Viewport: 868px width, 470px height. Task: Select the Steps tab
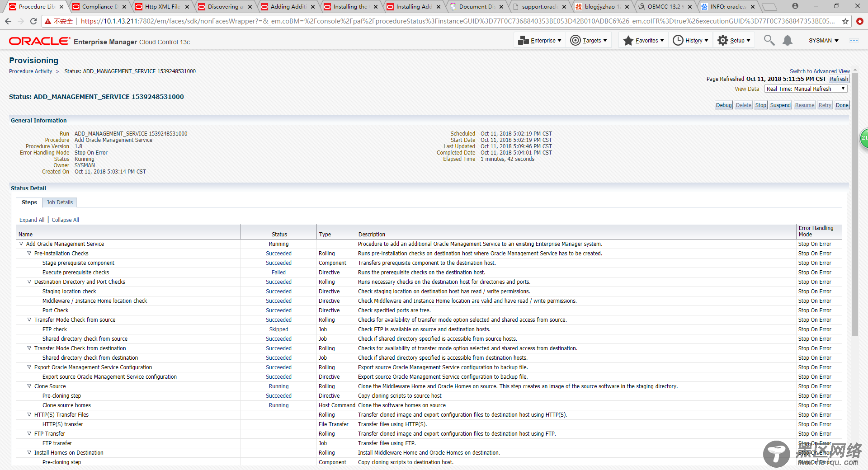(x=29, y=202)
